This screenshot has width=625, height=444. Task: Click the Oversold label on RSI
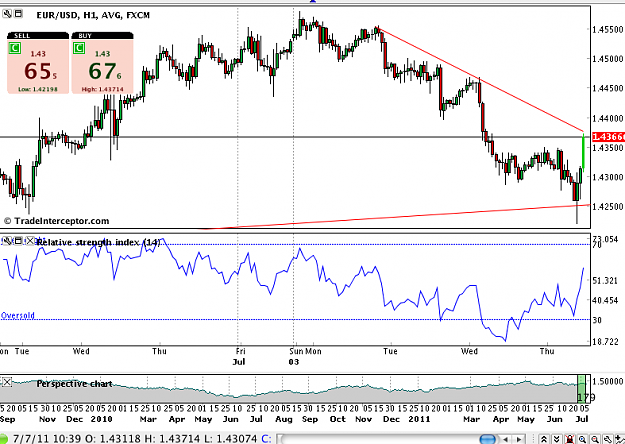coord(18,316)
